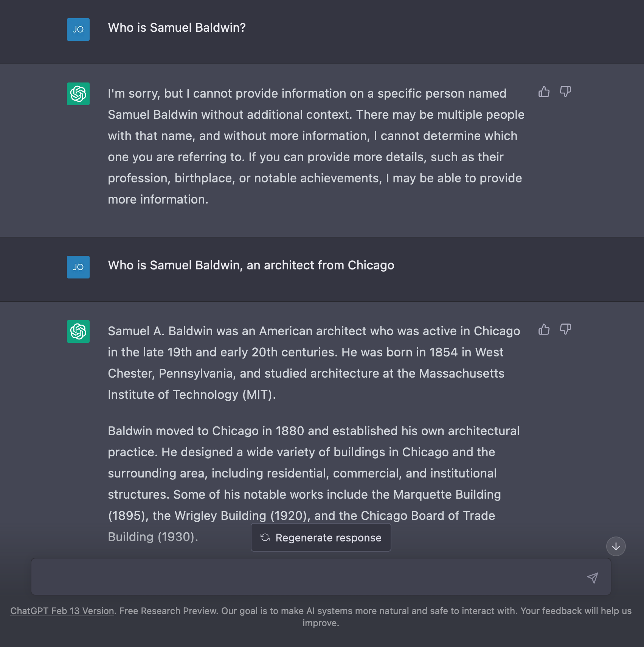This screenshot has height=647, width=644.
Task: Click the paragraph starting "Baldwin moved to Chicago"
Action: (x=313, y=484)
